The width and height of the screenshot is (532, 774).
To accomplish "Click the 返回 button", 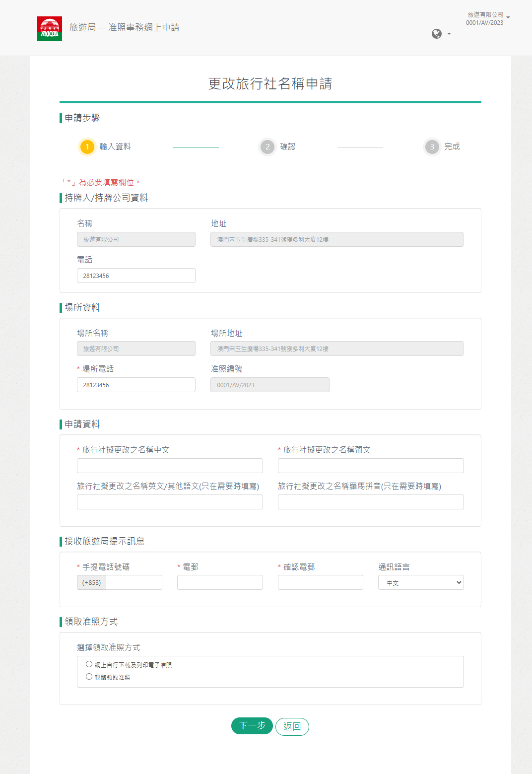I will (x=292, y=726).
